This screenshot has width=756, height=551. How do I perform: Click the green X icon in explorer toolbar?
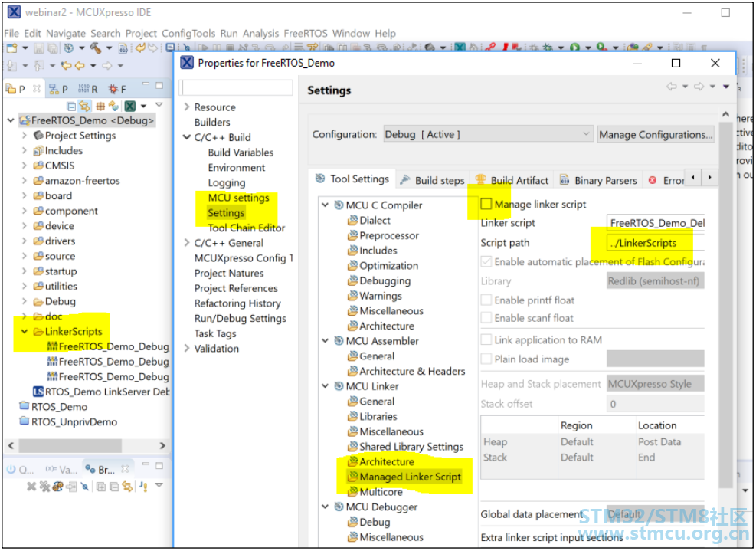coord(129,107)
